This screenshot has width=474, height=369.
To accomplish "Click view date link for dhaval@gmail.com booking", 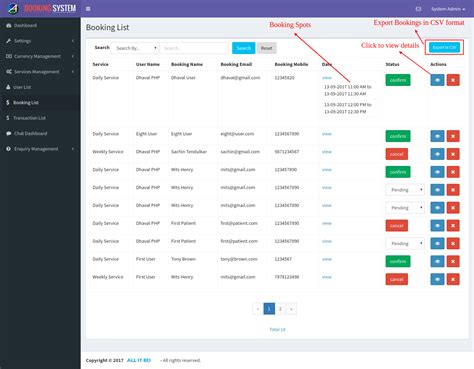I will coord(327,78).
